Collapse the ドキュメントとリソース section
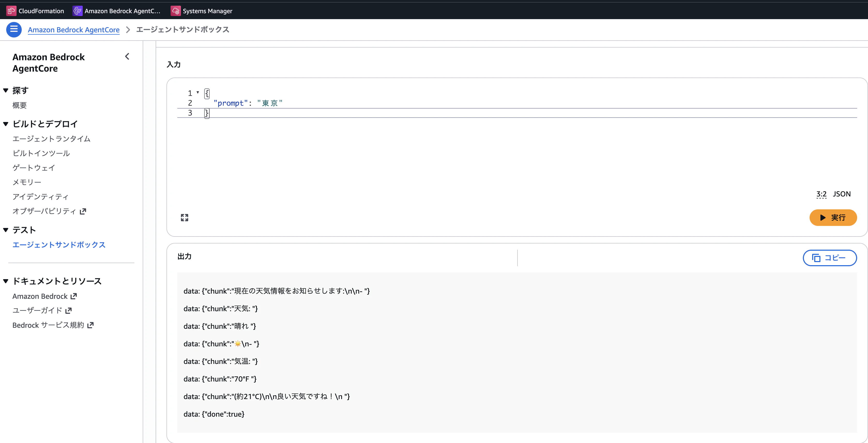Image resolution: width=868 pixels, height=443 pixels. point(6,281)
